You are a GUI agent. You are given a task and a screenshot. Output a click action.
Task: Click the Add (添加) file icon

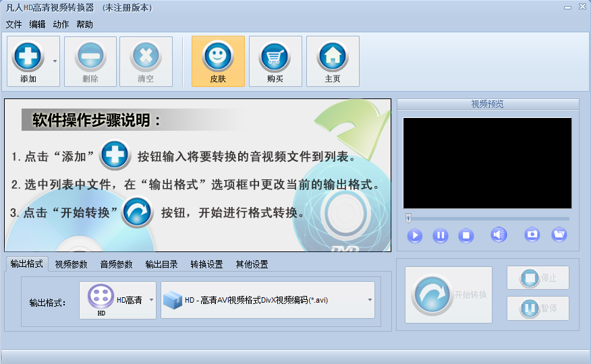28,56
